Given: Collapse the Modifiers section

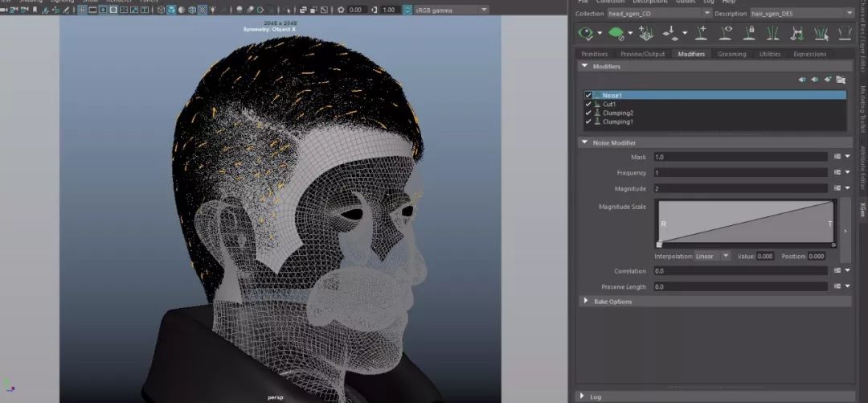Looking at the screenshot, I should click(584, 67).
